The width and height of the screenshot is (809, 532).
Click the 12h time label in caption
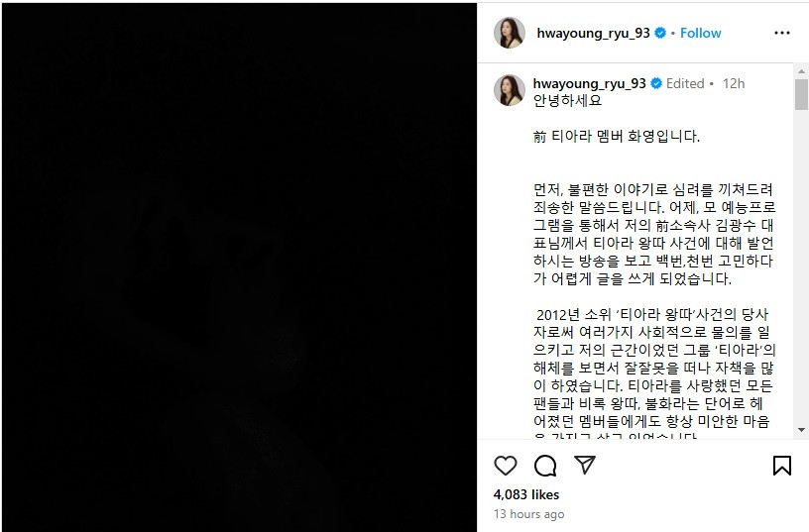tap(734, 83)
